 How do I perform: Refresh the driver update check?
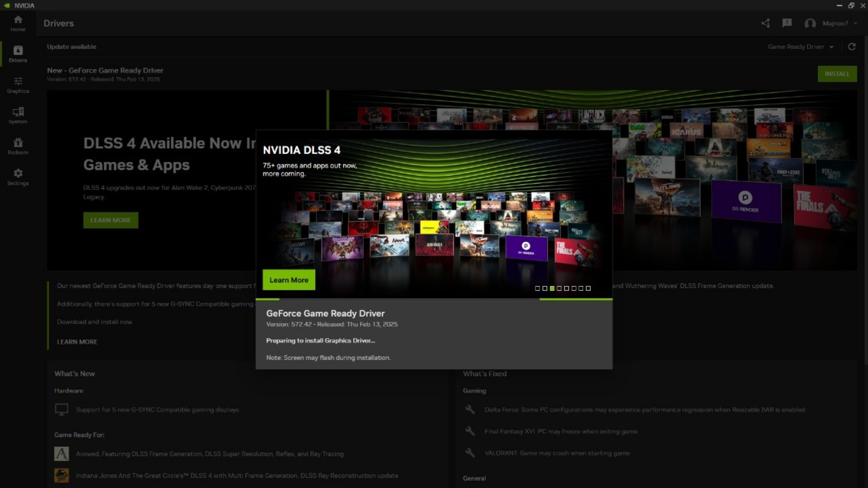[x=852, y=47]
